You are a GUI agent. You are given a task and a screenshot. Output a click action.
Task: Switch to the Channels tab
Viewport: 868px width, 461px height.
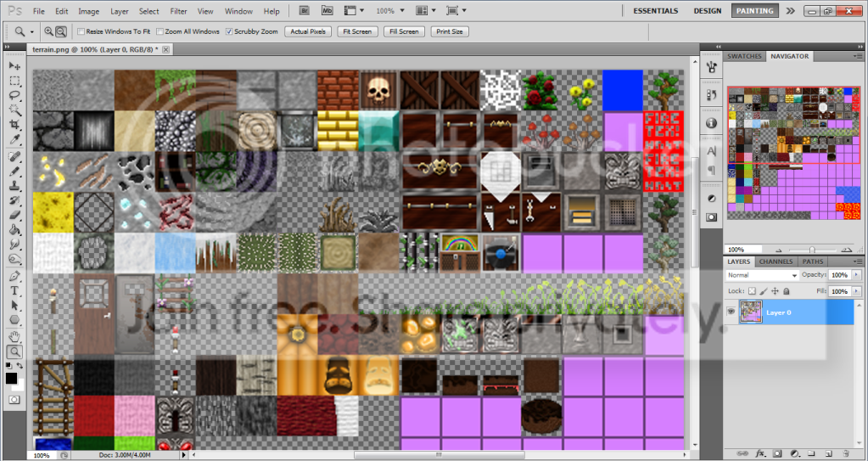click(776, 261)
